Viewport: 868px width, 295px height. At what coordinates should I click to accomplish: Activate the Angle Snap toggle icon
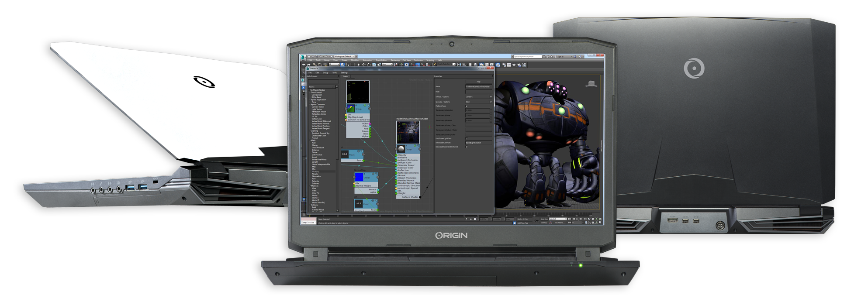tap(418, 65)
